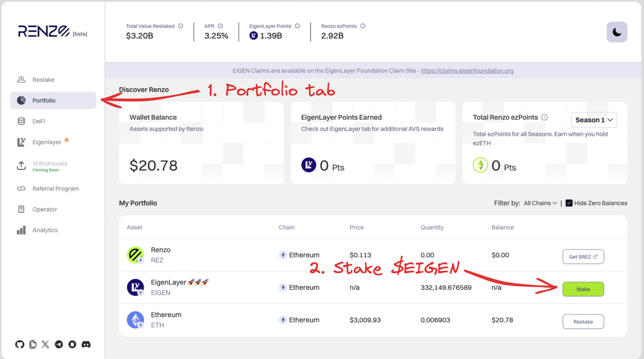Click Get $REZ button
Screen dimensions: 644x359
pyautogui.click(x=583, y=257)
